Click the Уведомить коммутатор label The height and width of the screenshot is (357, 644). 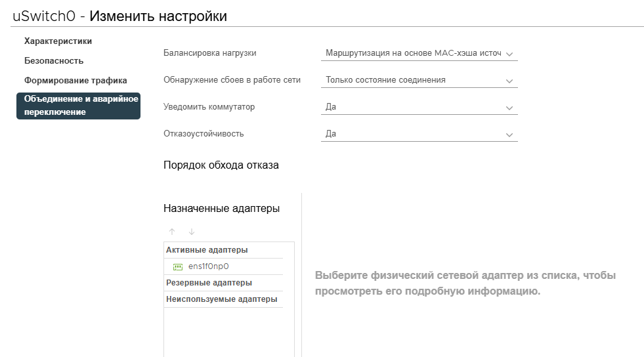209,107
